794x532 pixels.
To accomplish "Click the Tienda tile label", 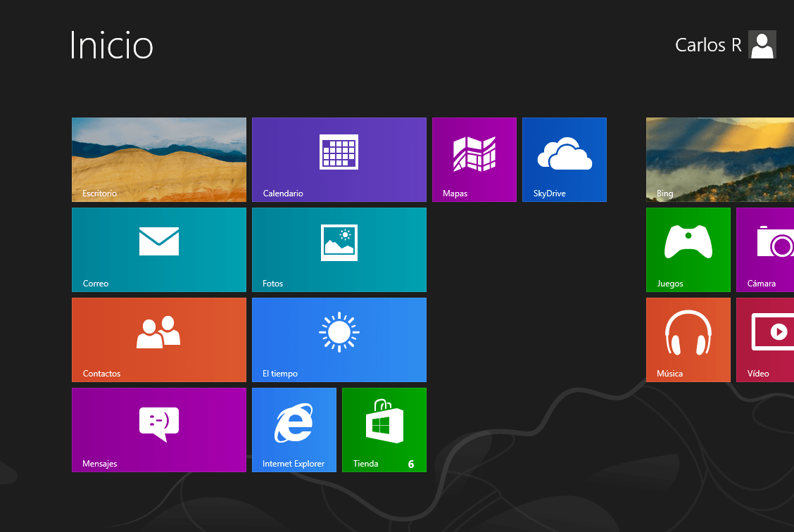I will coord(365,464).
